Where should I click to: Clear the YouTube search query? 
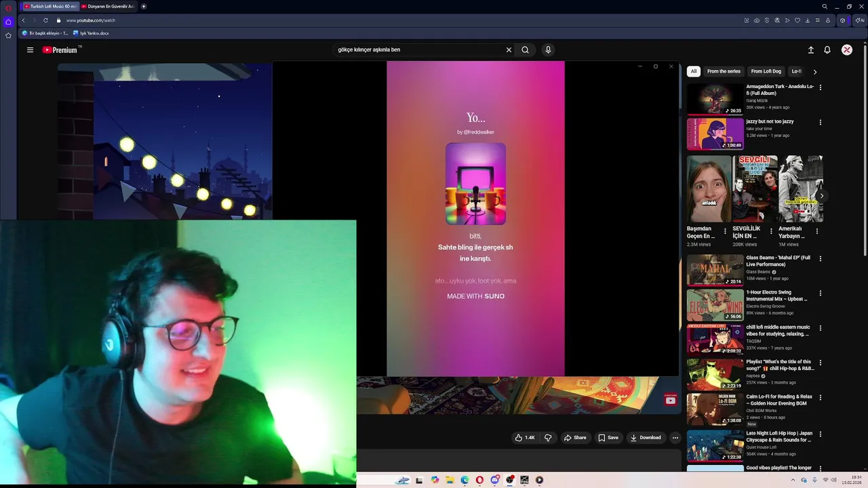(x=509, y=49)
